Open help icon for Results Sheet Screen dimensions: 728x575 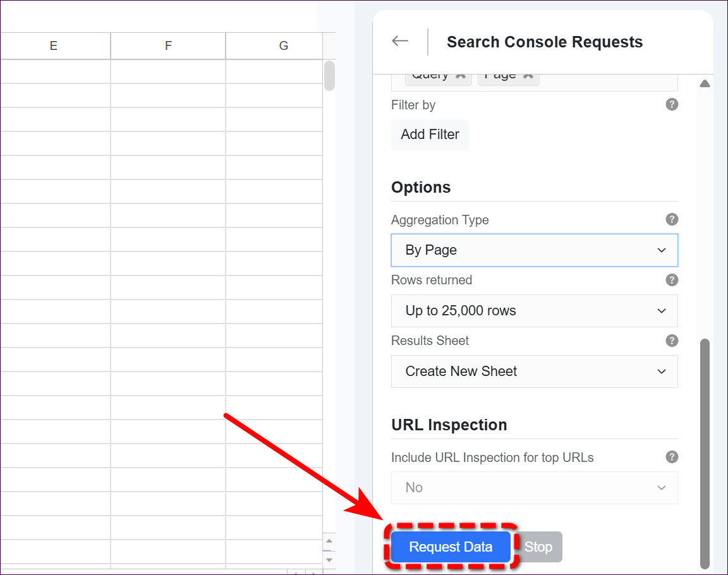click(671, 341)
